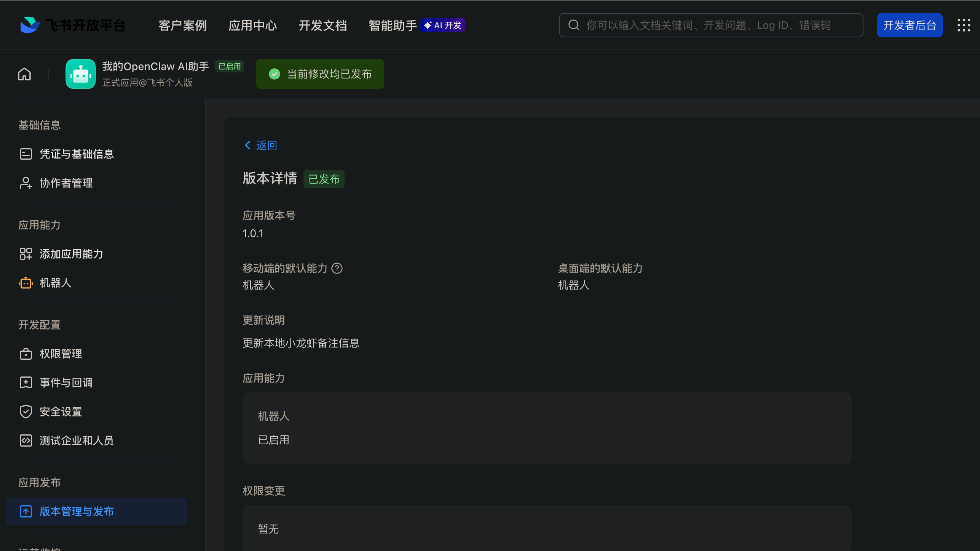
Task: Click 机器人 under 移动端的默认能力
Action: click(259, 285)
